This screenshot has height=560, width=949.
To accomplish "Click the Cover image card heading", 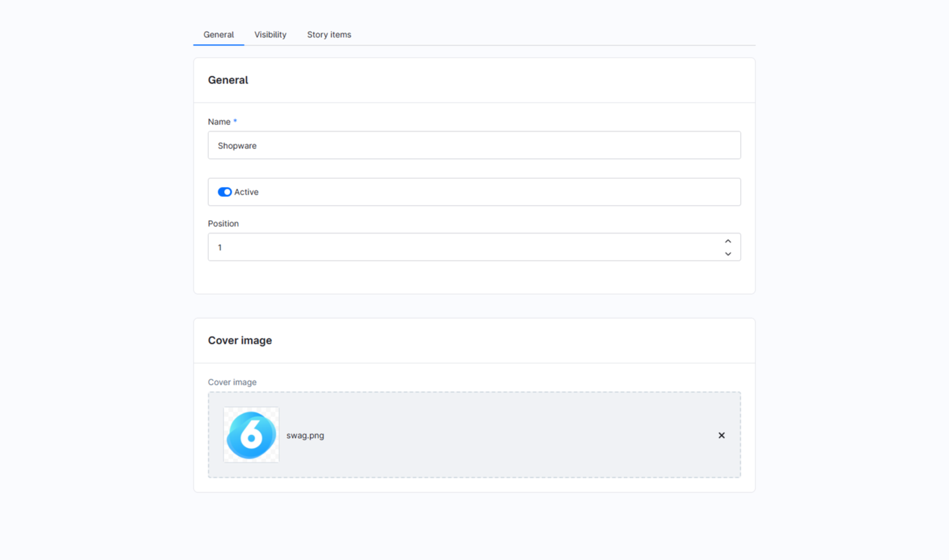I will point(240,341).
